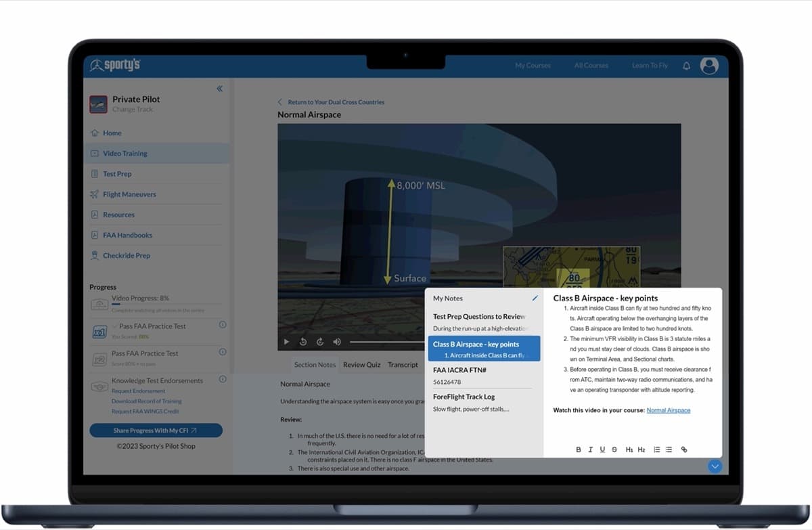Click the video timeline progress bar
This screenshot has height=530, width=812.
click(x=387, y=342)
